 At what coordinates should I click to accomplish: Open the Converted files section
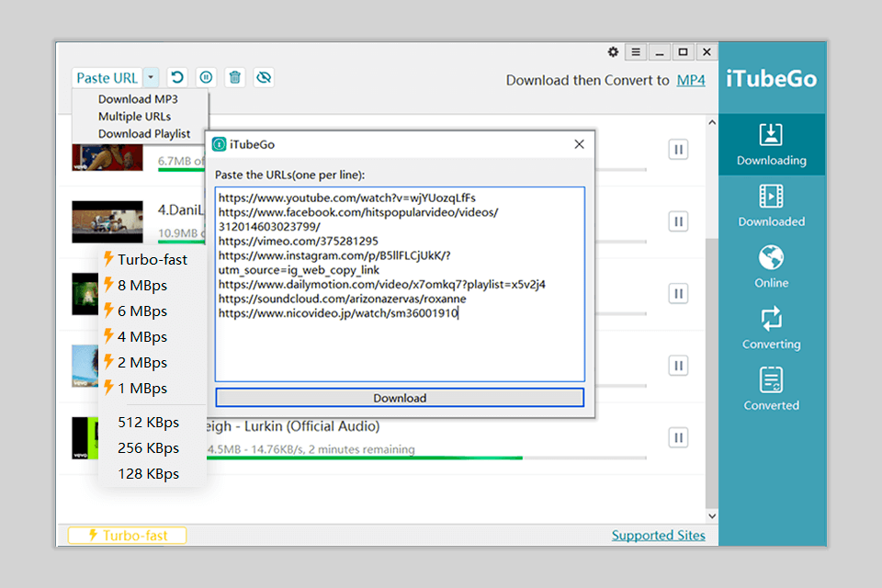point(771,389)
